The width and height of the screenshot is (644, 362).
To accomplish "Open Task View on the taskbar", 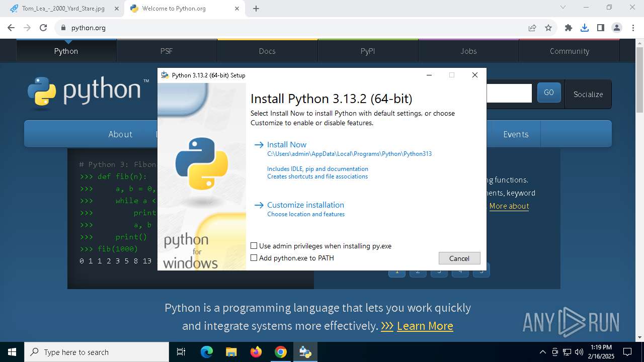I will coord(181,352).
